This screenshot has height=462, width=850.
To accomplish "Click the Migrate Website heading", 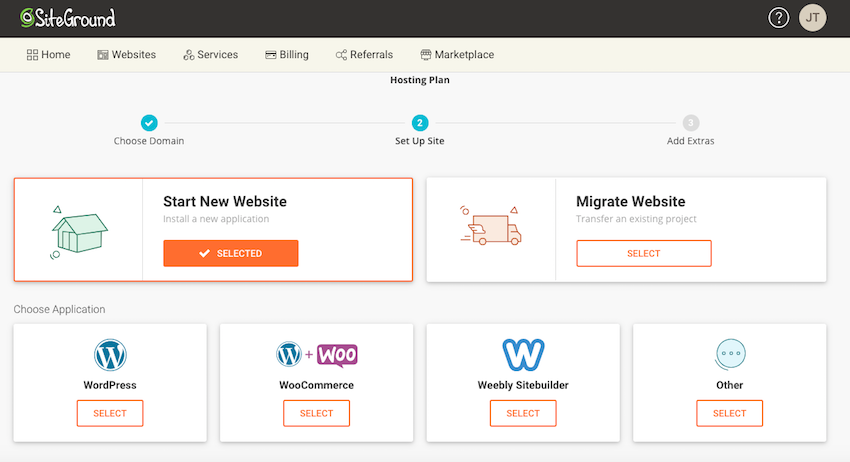I will [630, 201].
